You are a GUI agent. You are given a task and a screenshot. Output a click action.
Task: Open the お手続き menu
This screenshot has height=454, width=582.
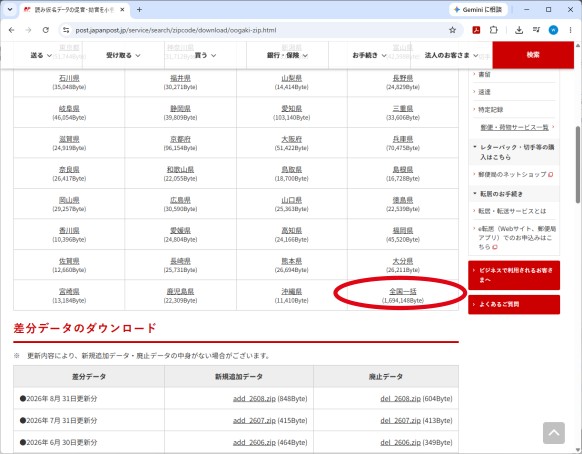(369, 55)
